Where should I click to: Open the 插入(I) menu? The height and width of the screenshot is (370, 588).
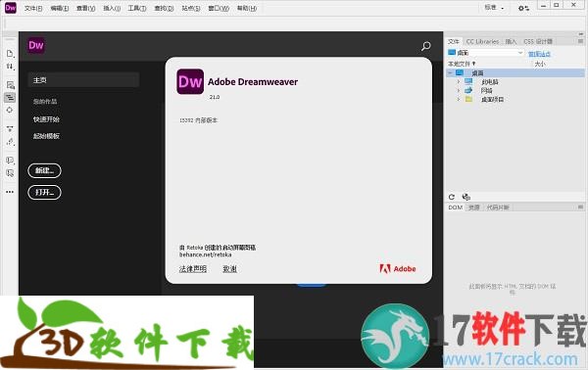[x=112, y=8]
